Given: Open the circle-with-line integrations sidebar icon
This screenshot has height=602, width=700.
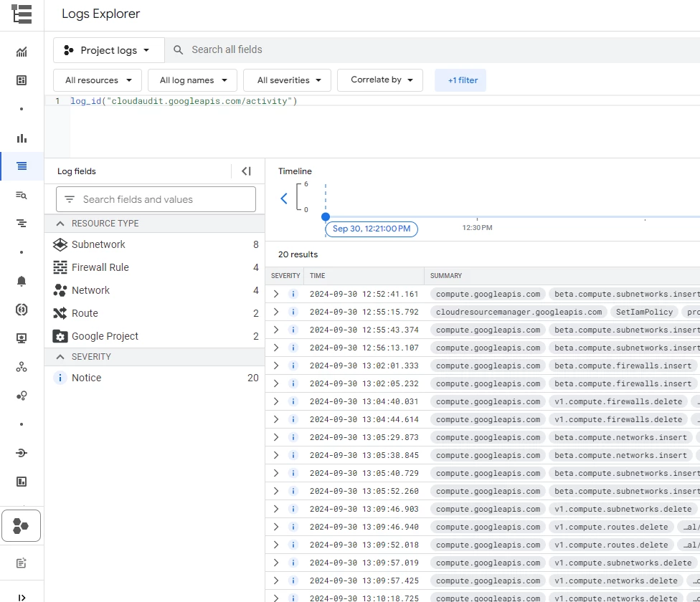Looking at the screenshot, I should tap(22, 453).
